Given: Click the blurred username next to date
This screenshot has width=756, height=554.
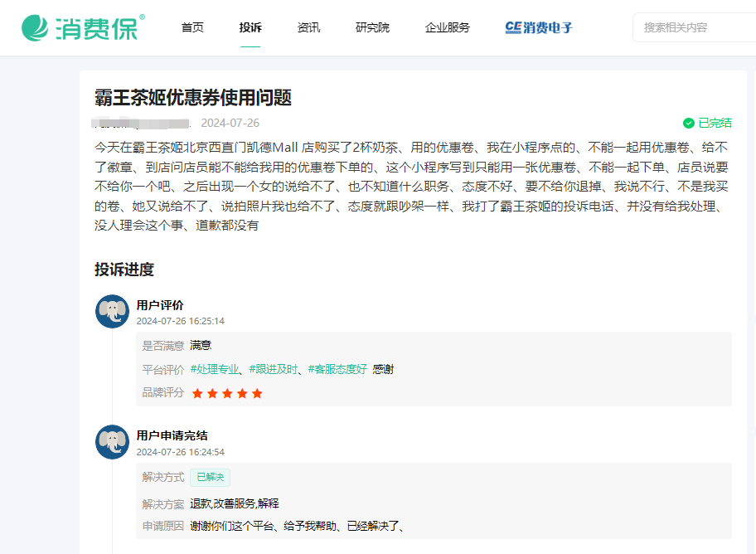Looking at the screenshot, I should [141, 123].
